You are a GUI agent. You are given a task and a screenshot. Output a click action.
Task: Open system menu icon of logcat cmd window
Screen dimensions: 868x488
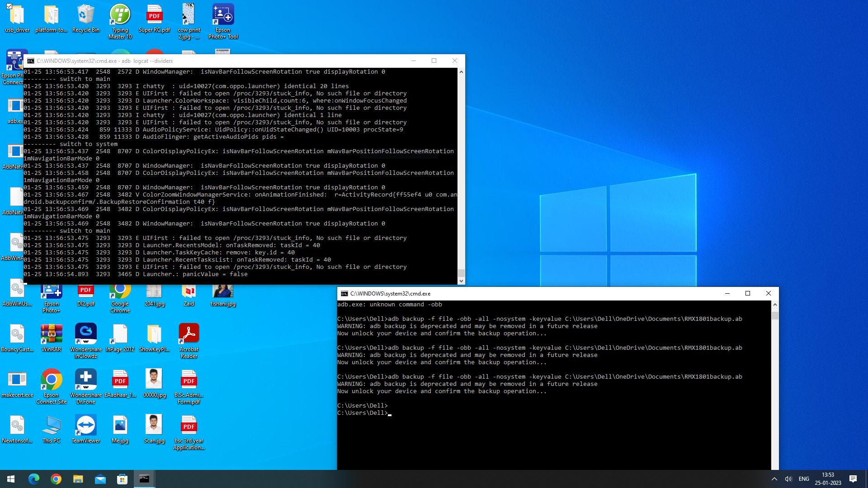pos(31,61)
